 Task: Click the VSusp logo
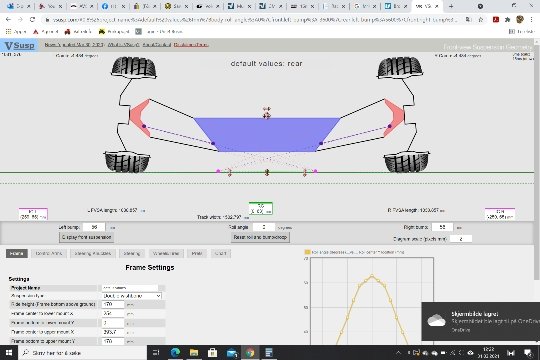click(20, 45)
